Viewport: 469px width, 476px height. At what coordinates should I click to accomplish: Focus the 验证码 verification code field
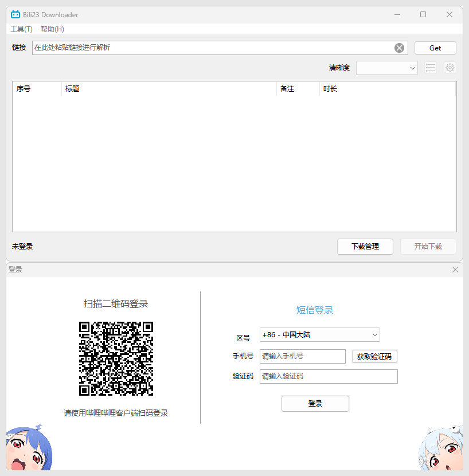tap(329, 376)
